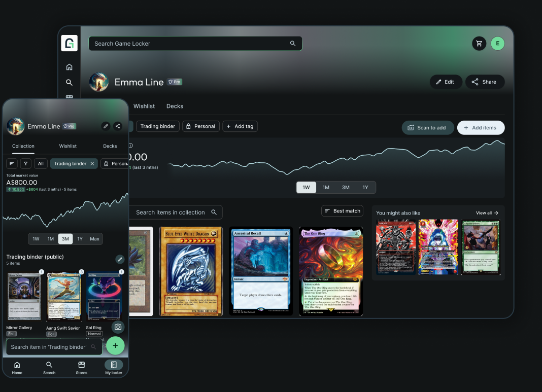Open Sol Ring card on mobile
This screenshot has width=542, height=392.
(104, 296)
